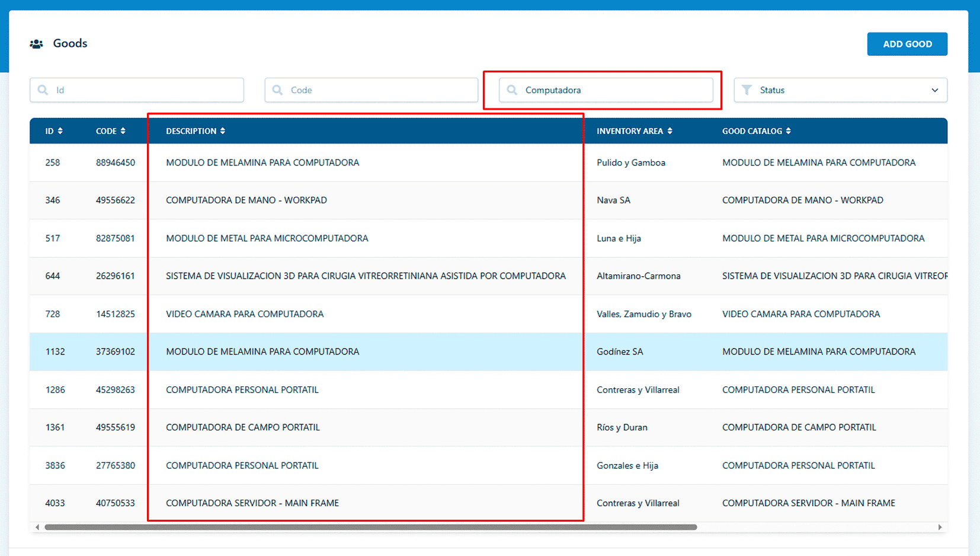
Task: Click Valles, Zamudio y Bravo inventory area
Action: click(644, 314)
